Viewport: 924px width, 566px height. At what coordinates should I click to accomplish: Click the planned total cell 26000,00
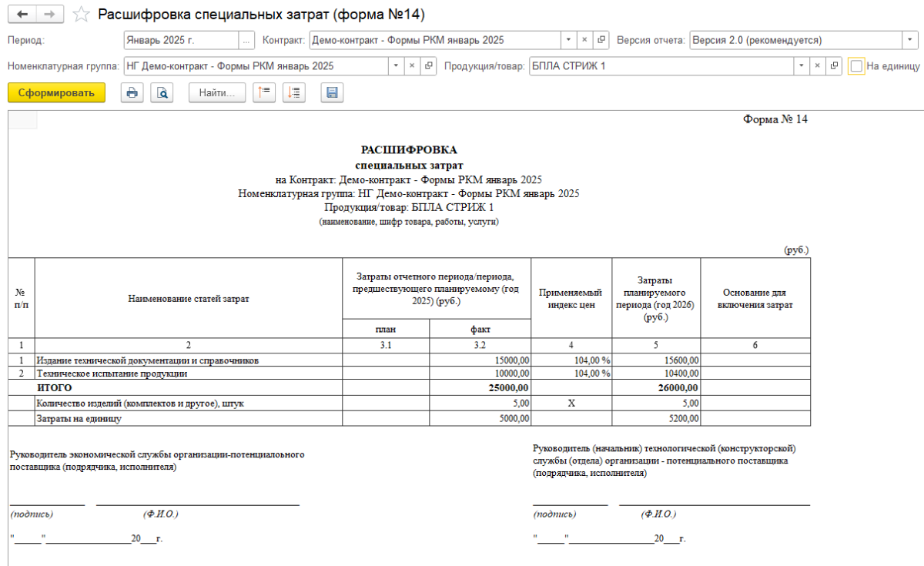point(656,387)
